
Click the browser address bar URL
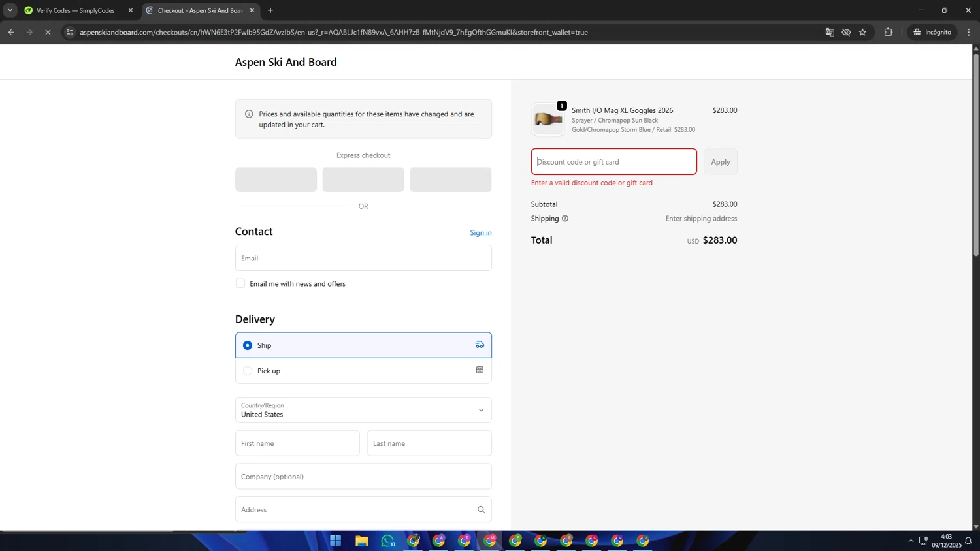(x=334, y=32)
